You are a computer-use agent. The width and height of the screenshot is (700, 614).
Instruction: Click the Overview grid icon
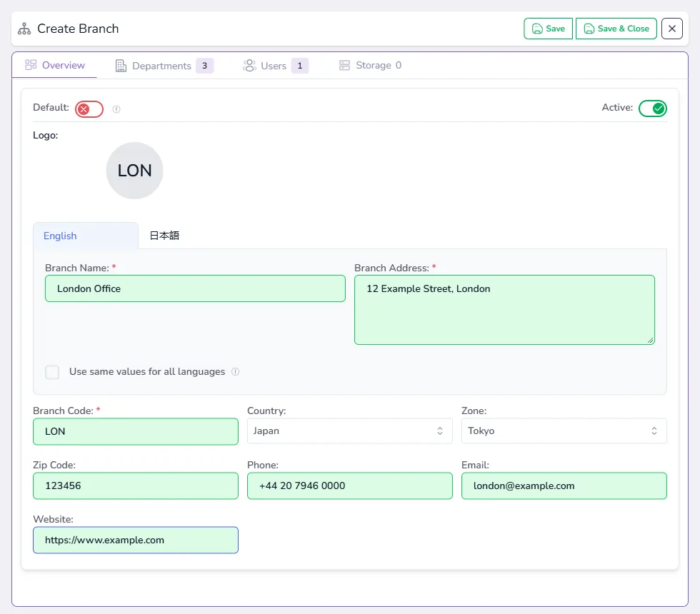point(31,65)
